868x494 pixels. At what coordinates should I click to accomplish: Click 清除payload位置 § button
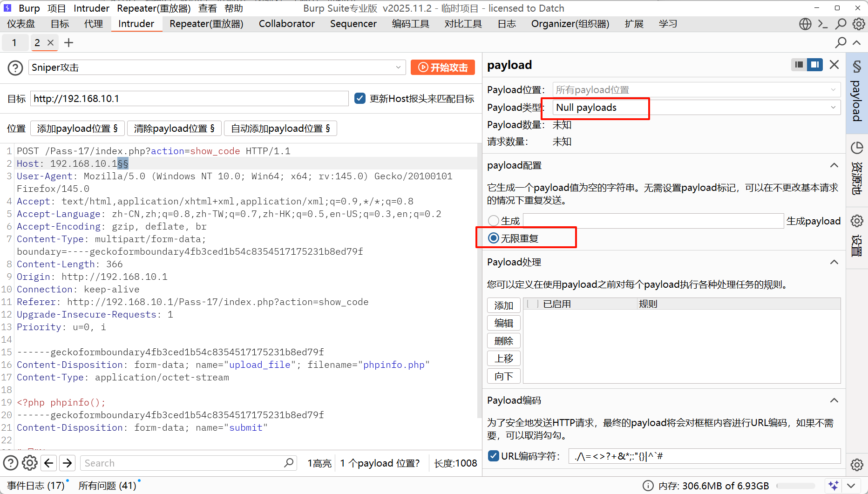click(x=174, y=129)
